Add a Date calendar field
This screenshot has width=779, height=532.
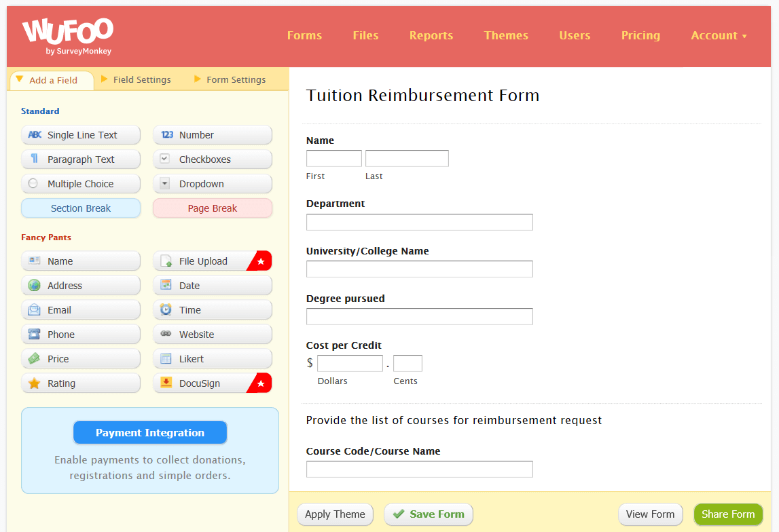pos(212,286)
